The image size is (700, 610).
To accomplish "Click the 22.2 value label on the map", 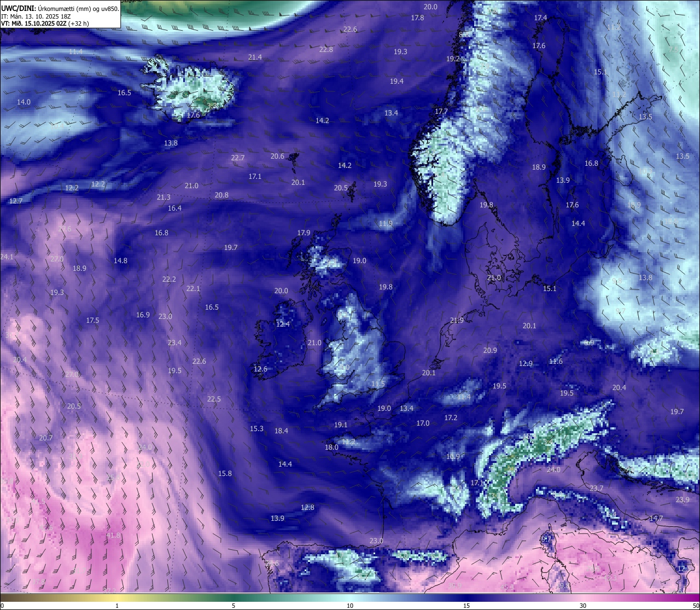I will (x=169, y=280).
